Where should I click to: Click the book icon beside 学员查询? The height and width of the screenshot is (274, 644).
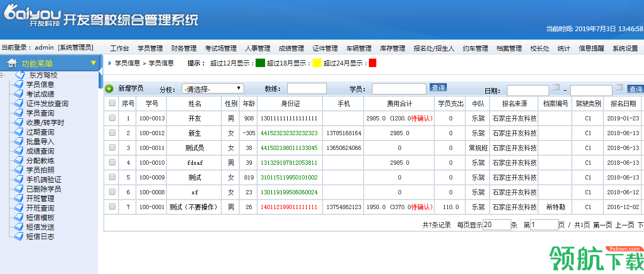[19, 113]
